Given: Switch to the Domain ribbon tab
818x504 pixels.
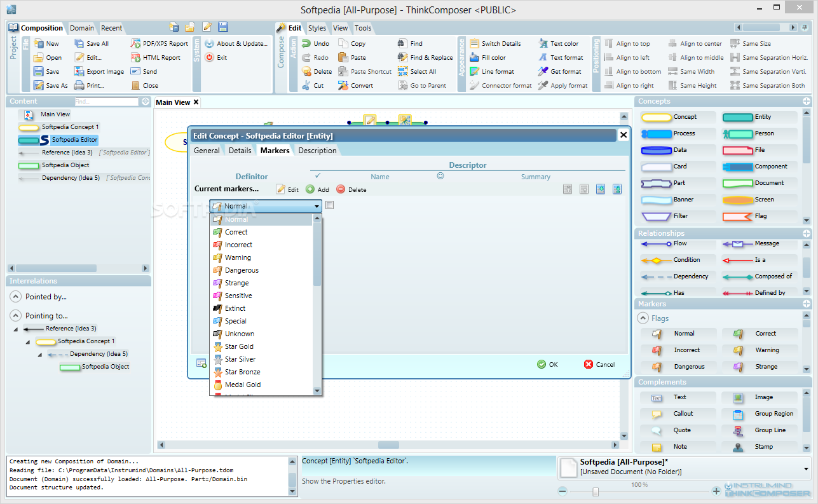Looking at the screenshot, I should coord(82,28).
